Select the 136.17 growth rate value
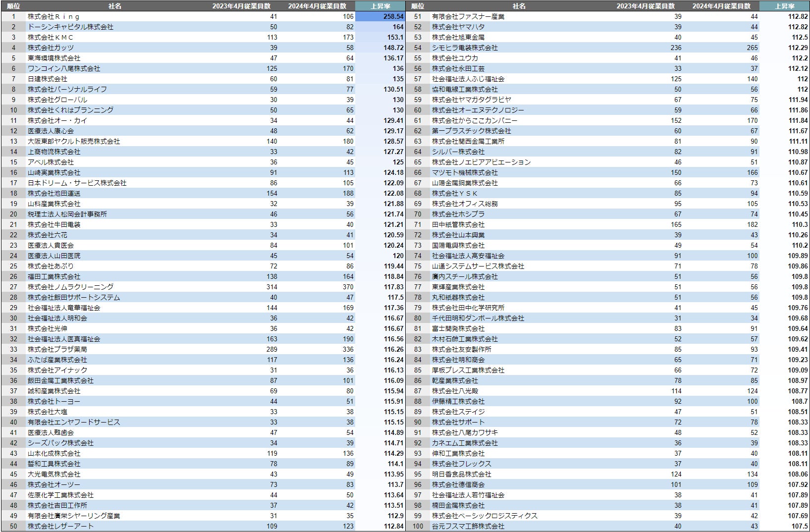This screenshot has width=810, height=532. pos(393,58)
